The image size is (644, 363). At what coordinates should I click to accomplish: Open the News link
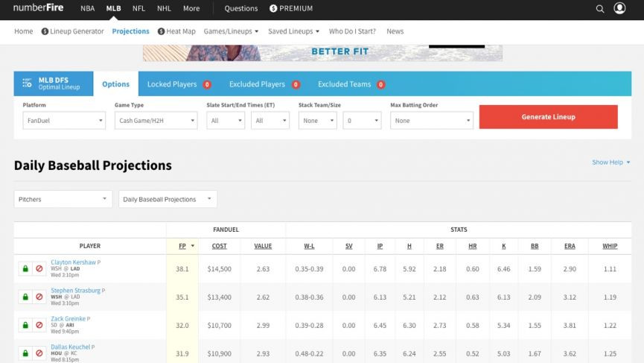395,31
